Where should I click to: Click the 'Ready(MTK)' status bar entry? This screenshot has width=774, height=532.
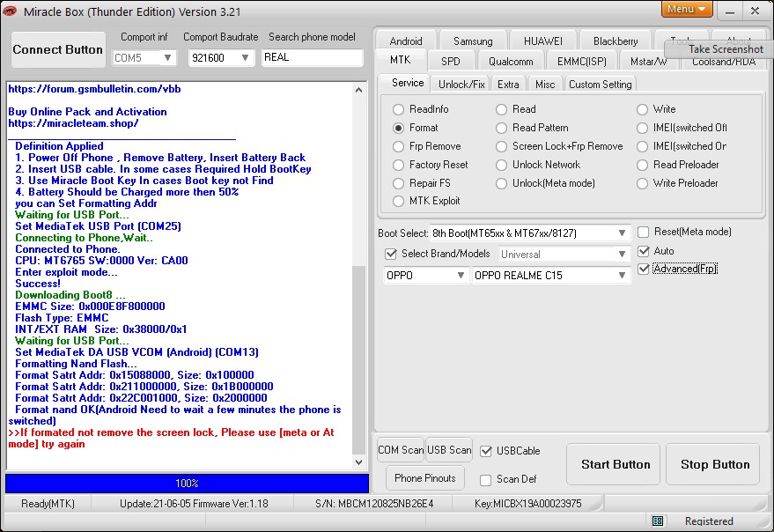pos(48,503)
